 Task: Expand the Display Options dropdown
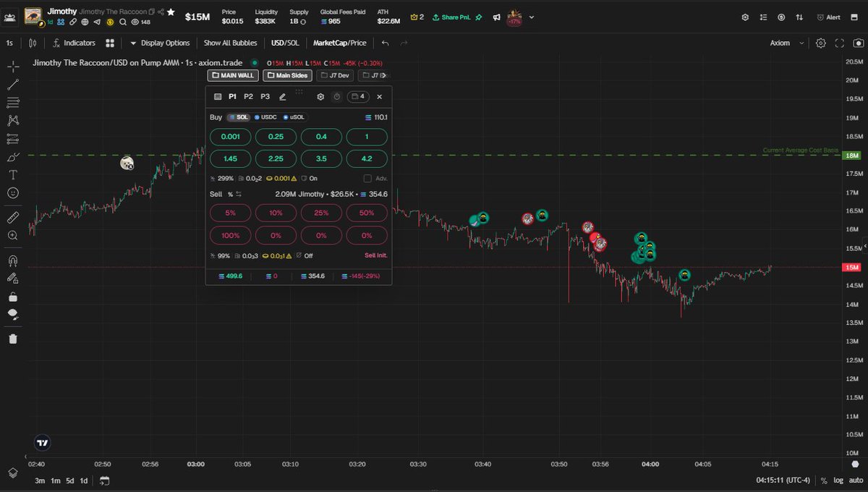coord(160,43)
